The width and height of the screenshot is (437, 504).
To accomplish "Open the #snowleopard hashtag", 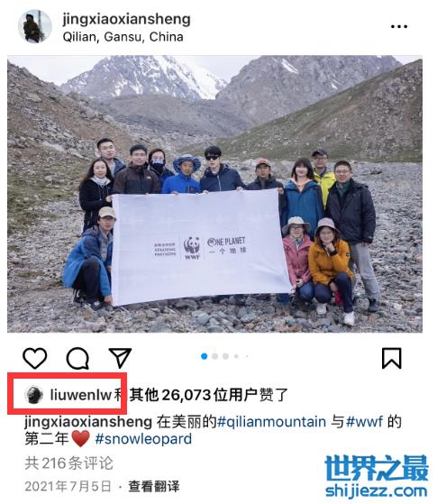I will pos(143,439).
